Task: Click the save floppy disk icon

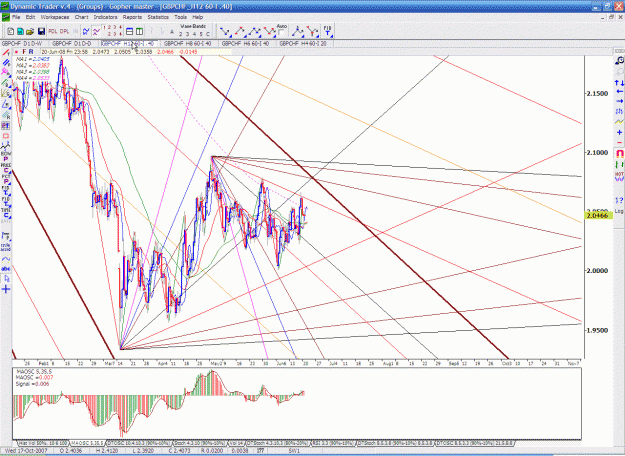Action: 41,31
